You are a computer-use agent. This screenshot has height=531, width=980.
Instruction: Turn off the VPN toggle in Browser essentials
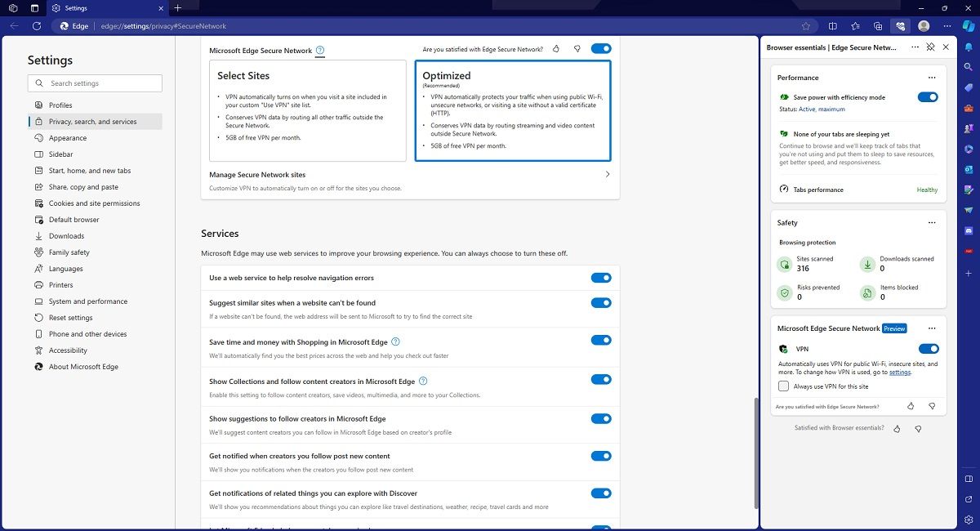coord(928,349)
